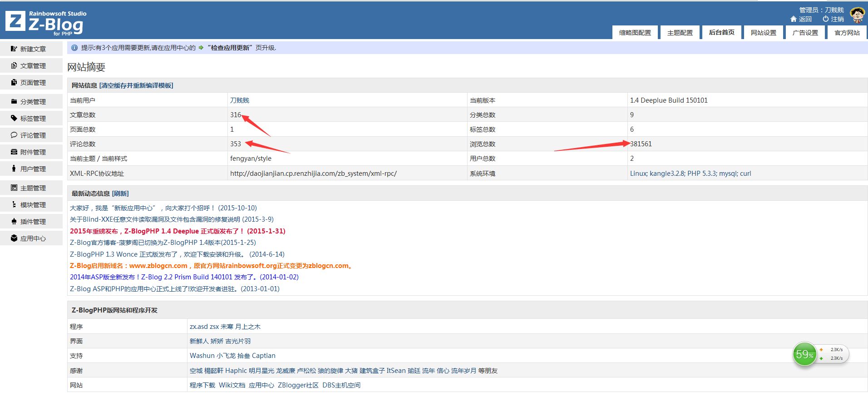Click the 刷新 link for latest news
This screenshot has width=868, height=397.
[120, 194]
